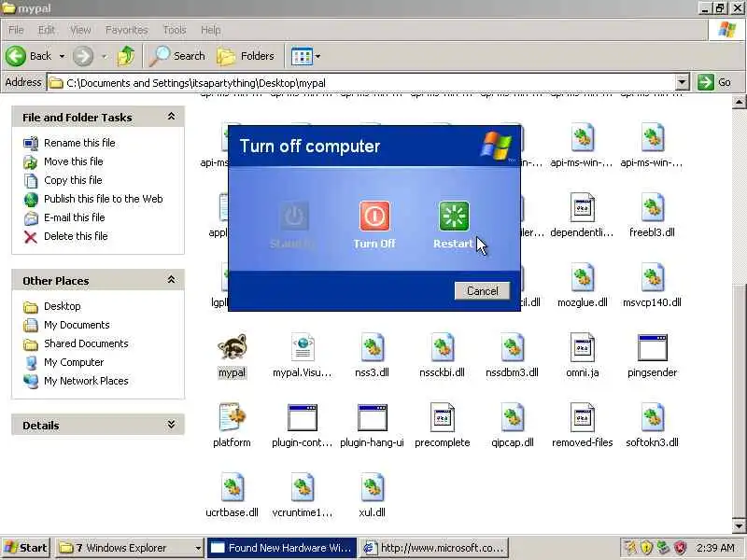Select the ucrtbase.dll file icon

232,487
